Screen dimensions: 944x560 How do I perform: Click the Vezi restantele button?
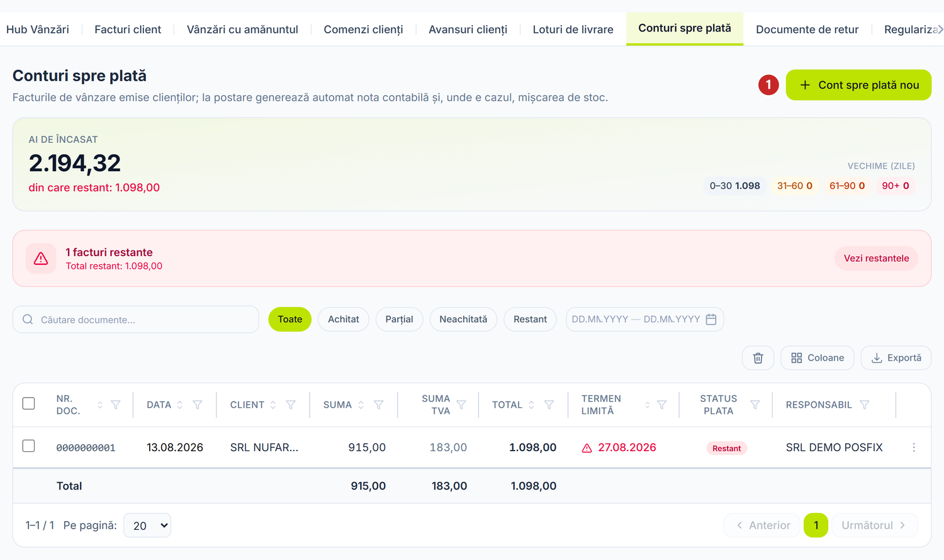(x=876, y=259)
